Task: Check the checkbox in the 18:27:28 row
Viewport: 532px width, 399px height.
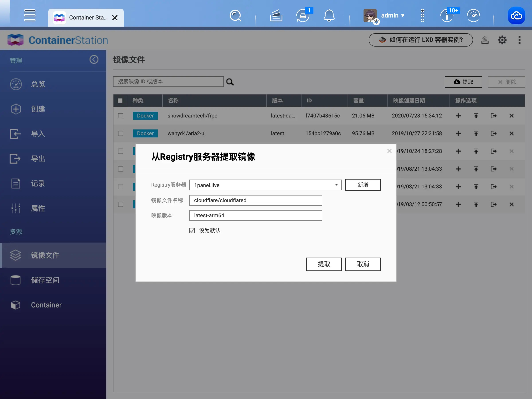Action: click(121, 151)
